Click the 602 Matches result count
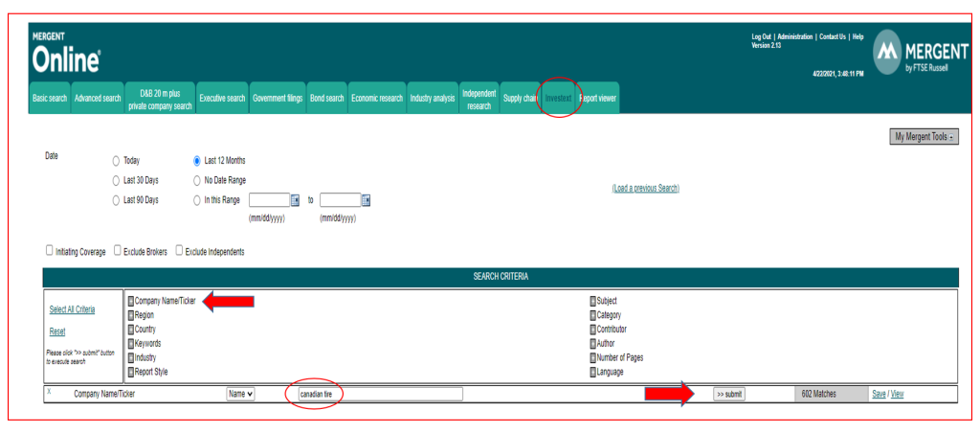Screen dimensions: 980x433 click(x=819, y=395)
